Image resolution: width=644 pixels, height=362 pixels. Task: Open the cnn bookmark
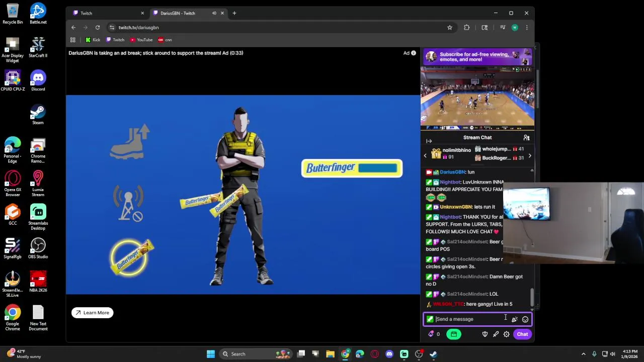(165, 40)
